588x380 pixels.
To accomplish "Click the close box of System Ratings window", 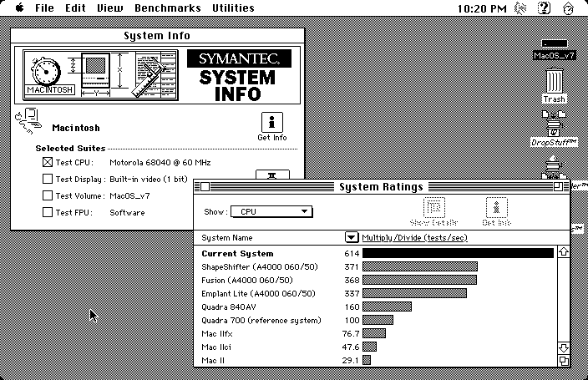I will point(205,186).
